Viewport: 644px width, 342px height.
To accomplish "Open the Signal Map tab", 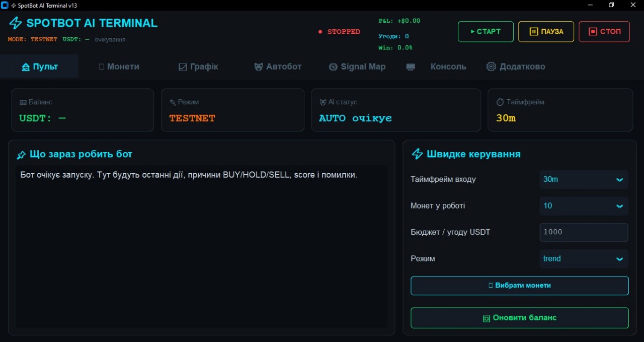I will (x=357, y=66).
